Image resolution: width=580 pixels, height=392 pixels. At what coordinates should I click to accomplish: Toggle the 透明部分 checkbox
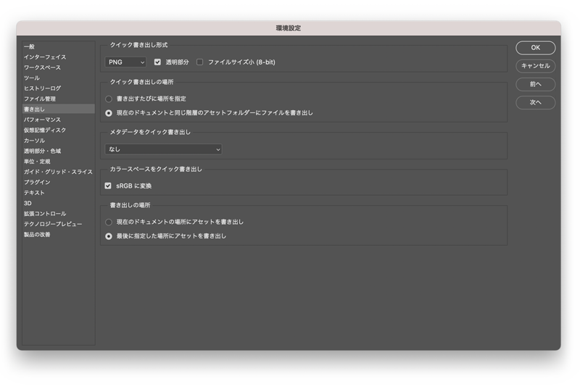click(x=158, y=62)
